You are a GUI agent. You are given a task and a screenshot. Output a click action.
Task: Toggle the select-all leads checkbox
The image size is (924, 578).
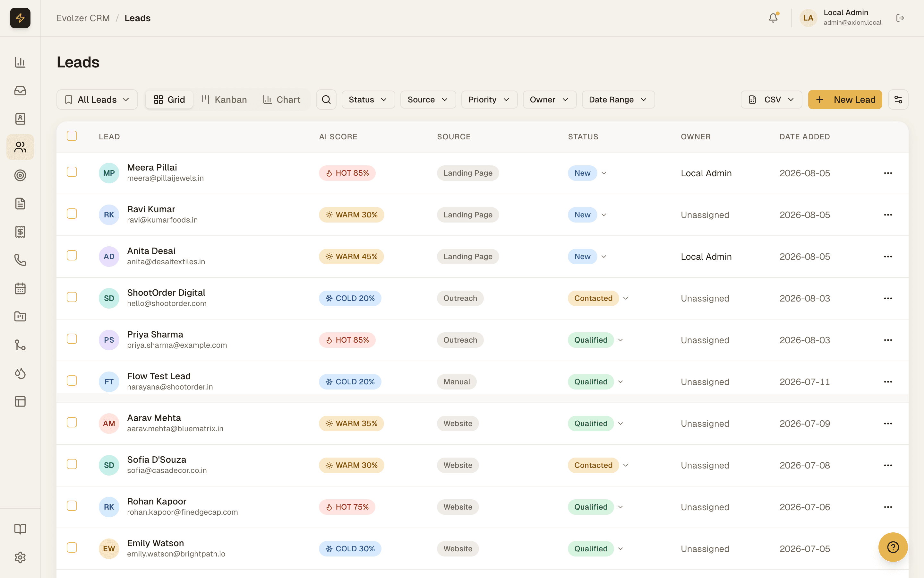[72, 136]
